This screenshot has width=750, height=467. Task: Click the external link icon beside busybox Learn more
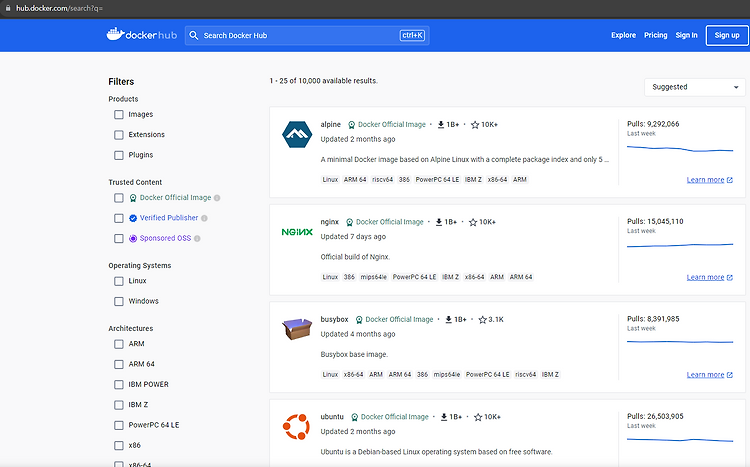tap(729, 375)
